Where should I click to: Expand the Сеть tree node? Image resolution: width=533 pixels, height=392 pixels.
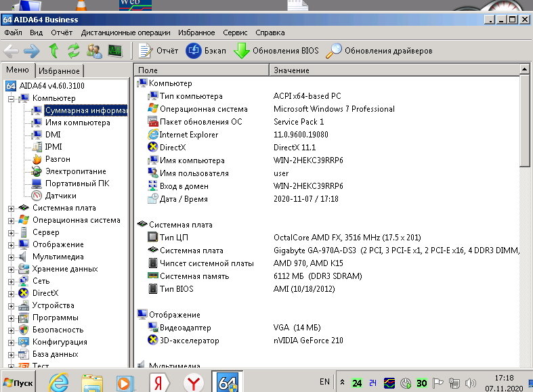12,282
